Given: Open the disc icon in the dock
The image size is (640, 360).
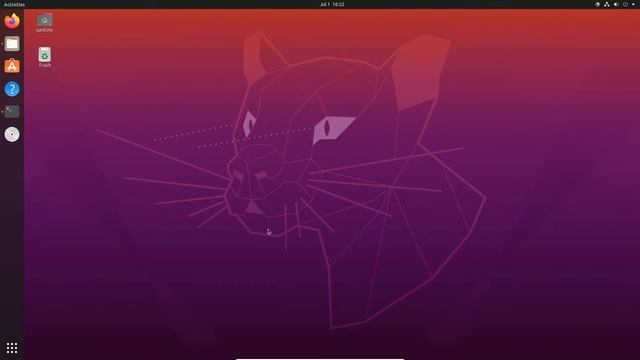Looking at the screenshot, I should coord(12,134).
